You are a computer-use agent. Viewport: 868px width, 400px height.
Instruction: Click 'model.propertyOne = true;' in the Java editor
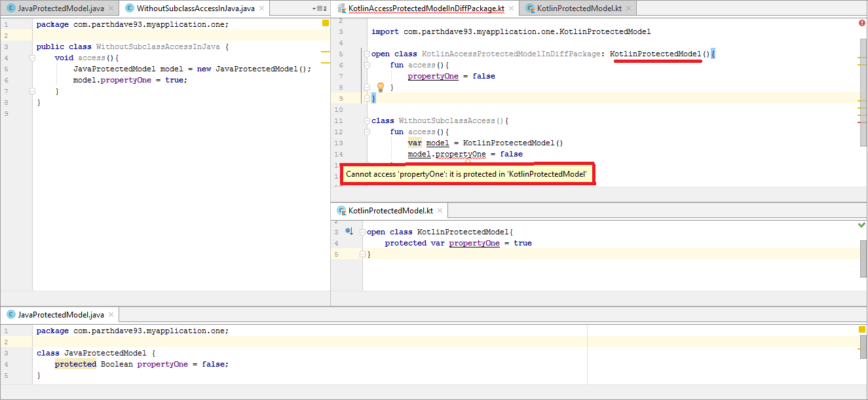[x=130, y=80]
